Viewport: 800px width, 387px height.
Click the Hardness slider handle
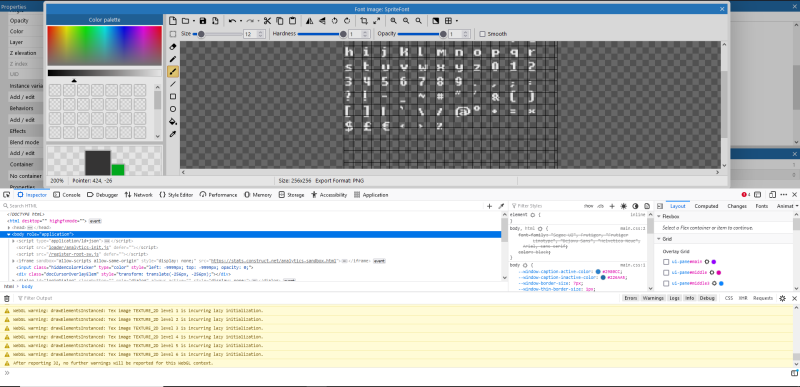[x=343, y=34]
